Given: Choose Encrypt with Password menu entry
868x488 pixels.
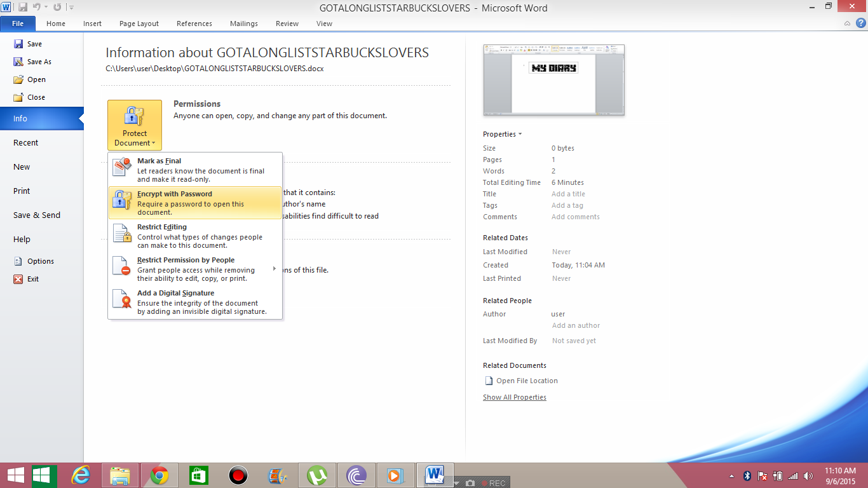Looking at the screenshot, I should pos(195,203).
